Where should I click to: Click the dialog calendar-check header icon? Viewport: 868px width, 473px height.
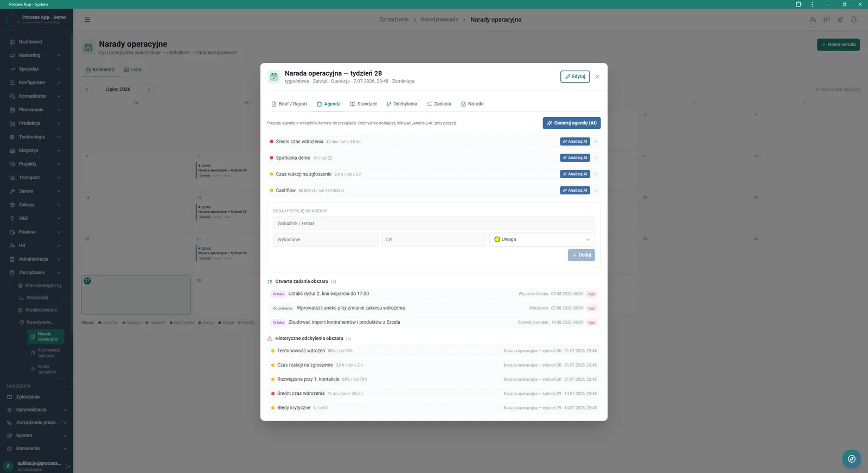274,77
